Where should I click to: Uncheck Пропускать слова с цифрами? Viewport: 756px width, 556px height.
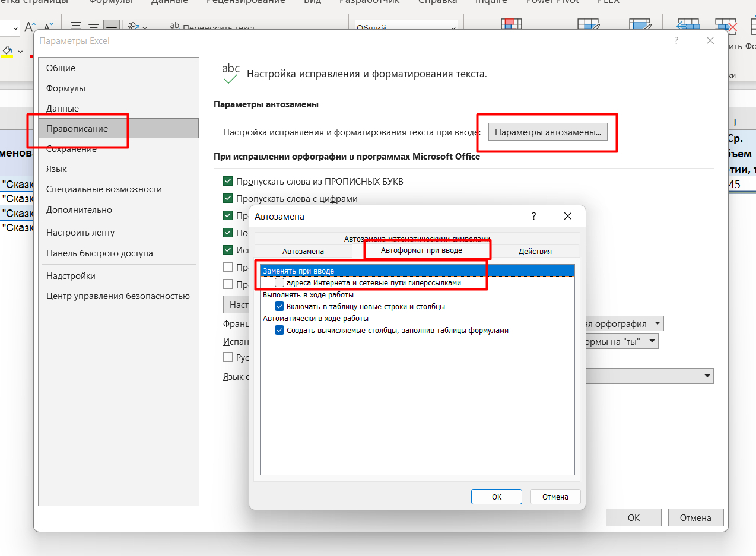click(228, 198)
